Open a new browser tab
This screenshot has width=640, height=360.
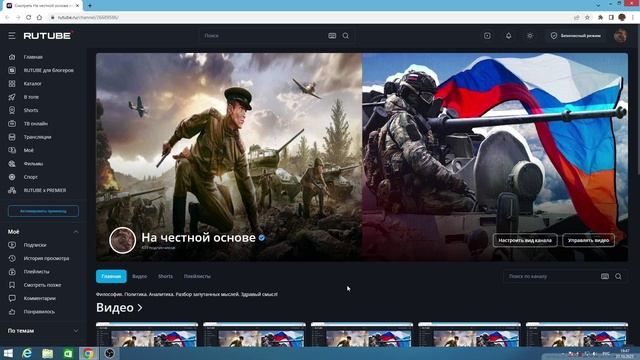90,6
